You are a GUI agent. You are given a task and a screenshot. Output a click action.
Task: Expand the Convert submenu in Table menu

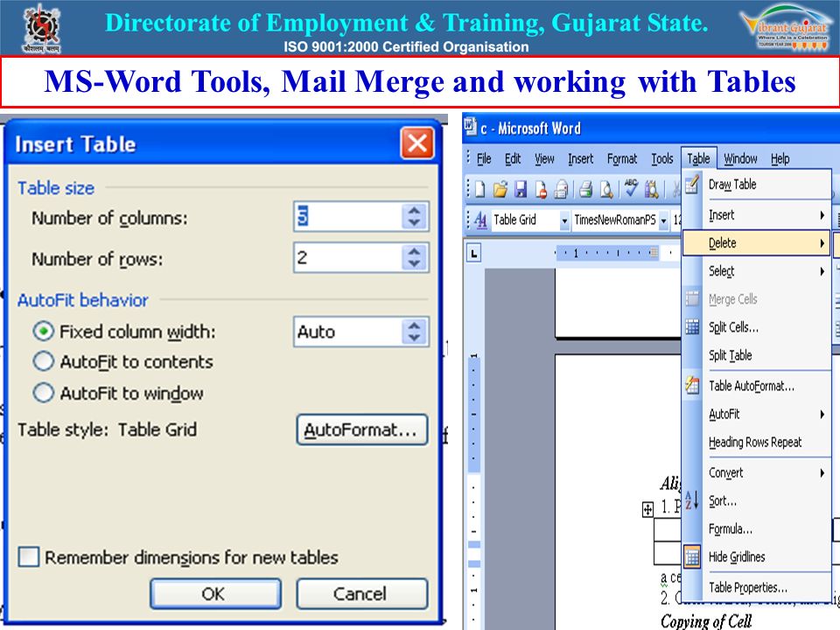point(822,473)
